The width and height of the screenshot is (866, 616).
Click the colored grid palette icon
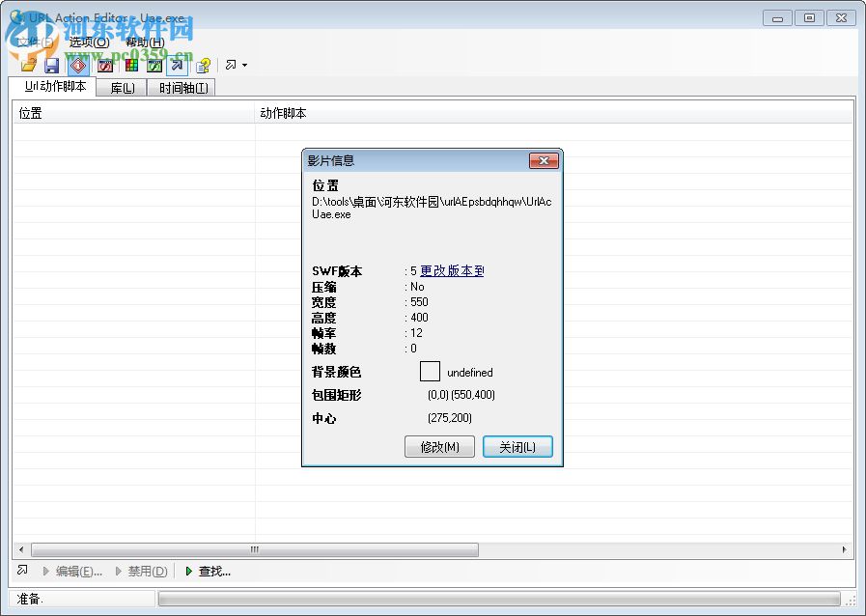click(x=129, y=65)
